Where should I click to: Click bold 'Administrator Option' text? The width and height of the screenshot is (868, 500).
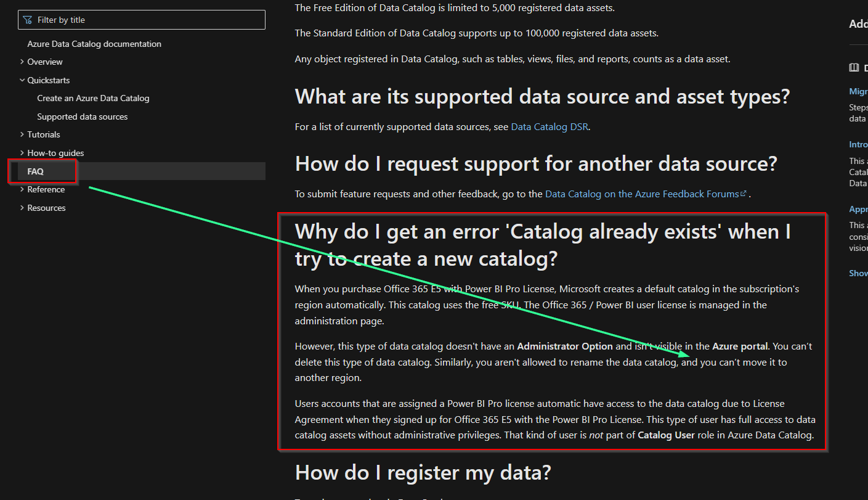coord(565,346)
